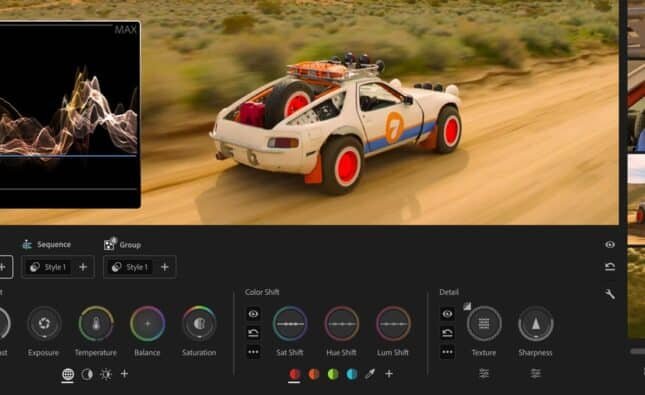Open sliders settings under Sharpness
645x395 pixels.
click(536, 373)
